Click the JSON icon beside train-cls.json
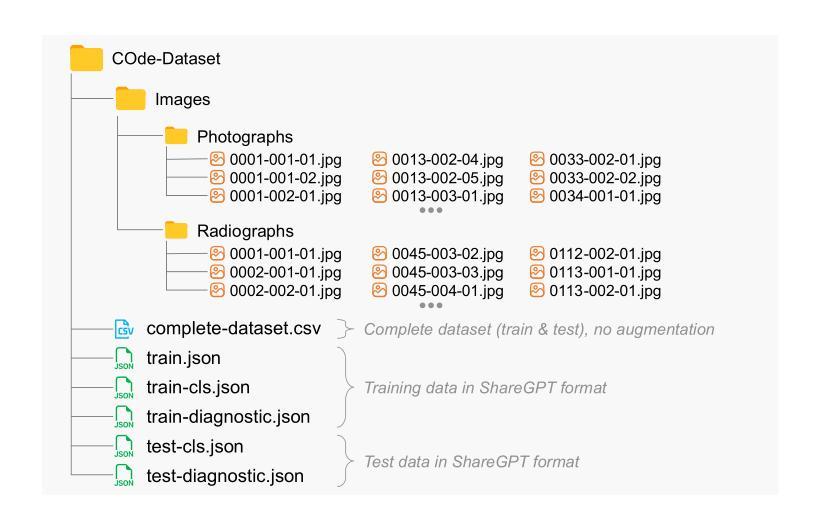Image resolution: width=831 pixels, height=524 pixels. tap(123, 388)
